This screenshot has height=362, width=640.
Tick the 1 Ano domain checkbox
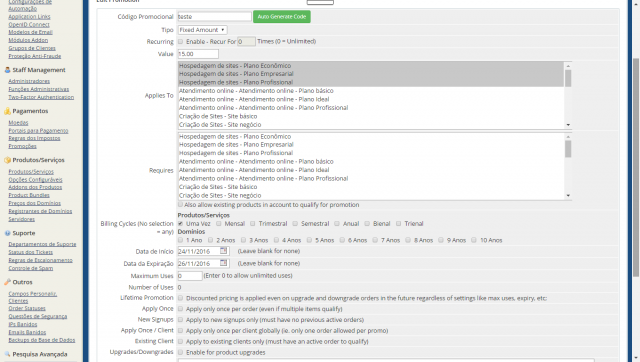(180, 240)
